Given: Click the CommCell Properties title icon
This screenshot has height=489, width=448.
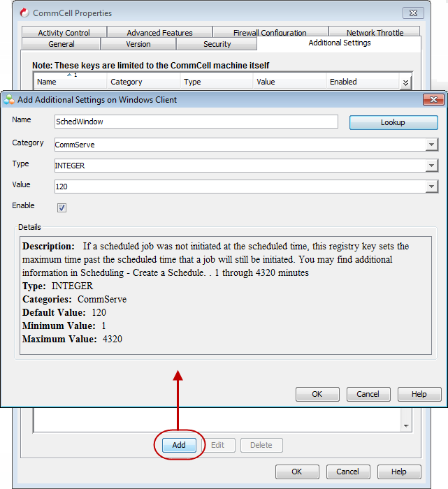Looking at the screenshot, I should click(x=24, y=13).
